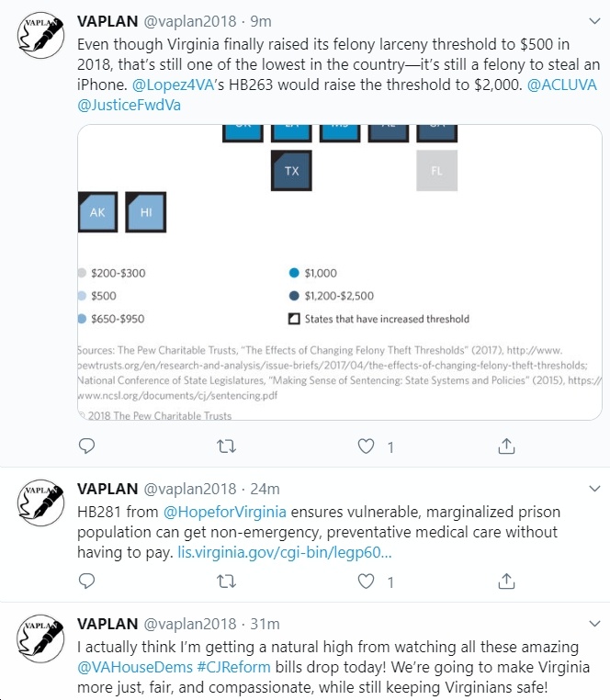
Task: Open the @JusticeFwdVa profile mention
Action: pos(129,106)
